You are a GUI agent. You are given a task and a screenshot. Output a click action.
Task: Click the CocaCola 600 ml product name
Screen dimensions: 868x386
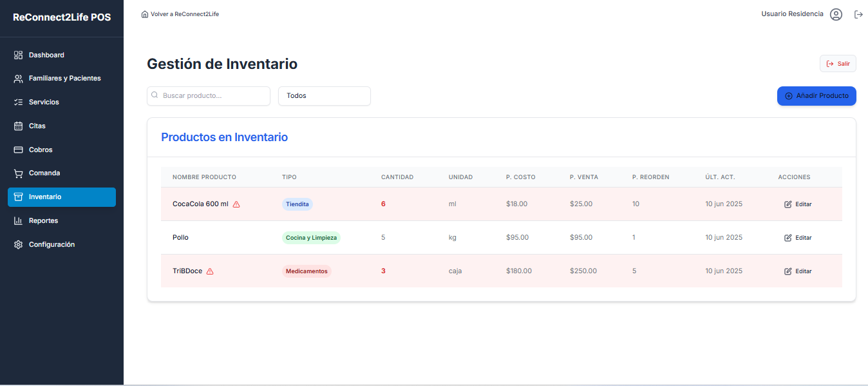[x=200, y=204]
